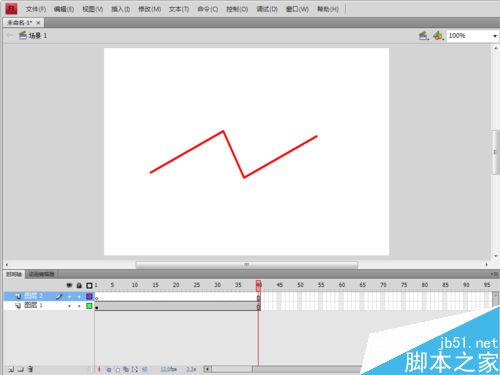The width and height of the screenshot is (500, 375).
Task: Click the 图层 2 layer type icon
Action: coord(18,296)
